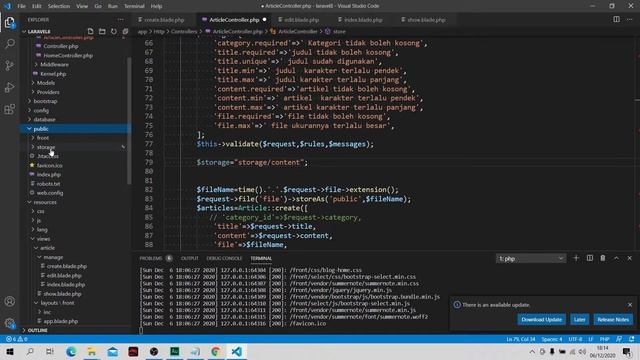640x360 pixels.
Task: Change UTF-8 encoding in status bar
Action: [x=575, y=339]
